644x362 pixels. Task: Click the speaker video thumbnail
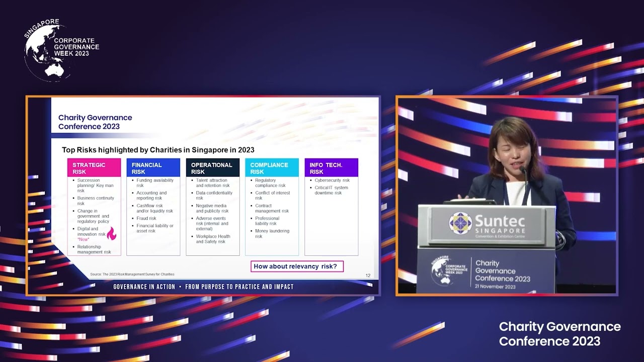click(507, 195)
